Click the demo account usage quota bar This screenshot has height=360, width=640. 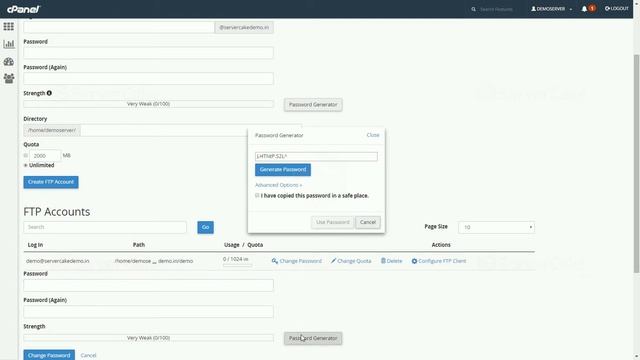(238, 266)
